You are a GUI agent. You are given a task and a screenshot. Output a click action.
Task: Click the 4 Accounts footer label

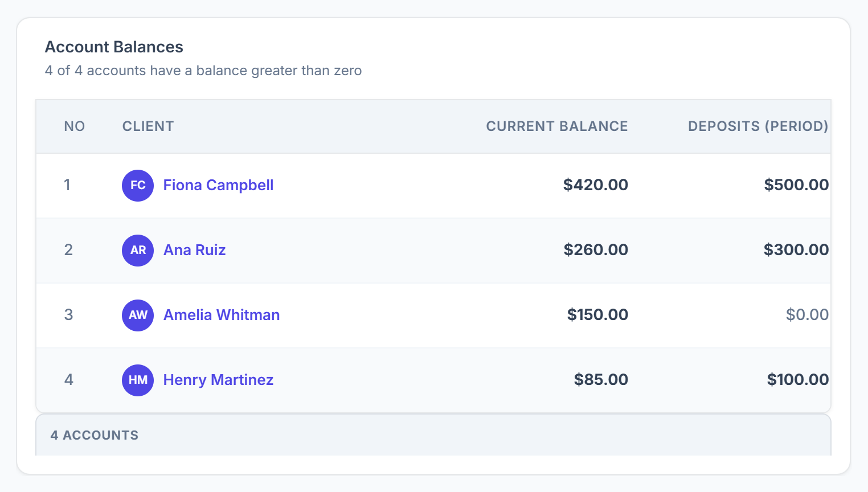pos(95,436)
